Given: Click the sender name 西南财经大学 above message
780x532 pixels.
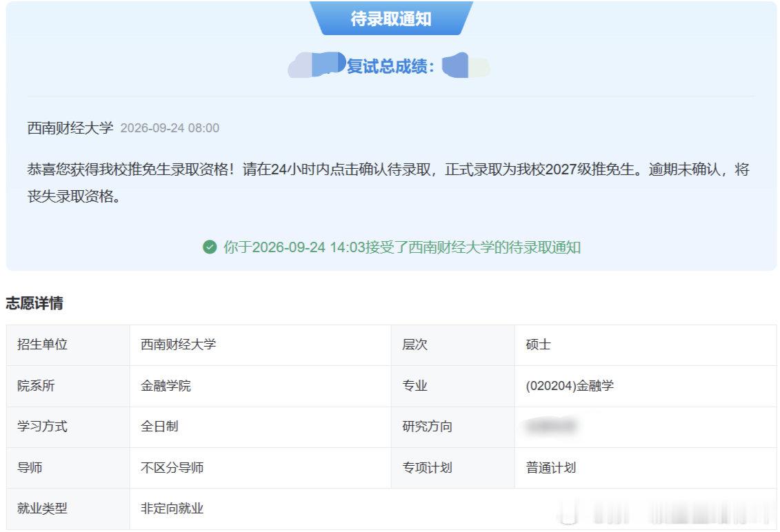Looking at the screenshot, I should pyautogui.click(x=70, y=128).
